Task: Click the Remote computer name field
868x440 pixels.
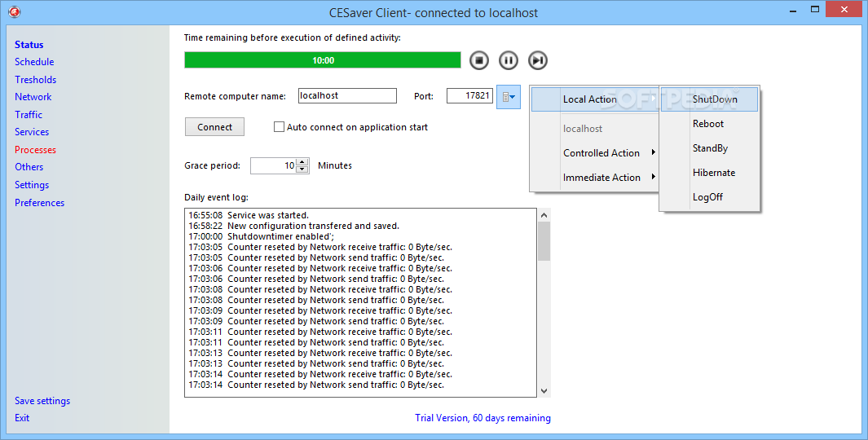Action: coord(347,96)
